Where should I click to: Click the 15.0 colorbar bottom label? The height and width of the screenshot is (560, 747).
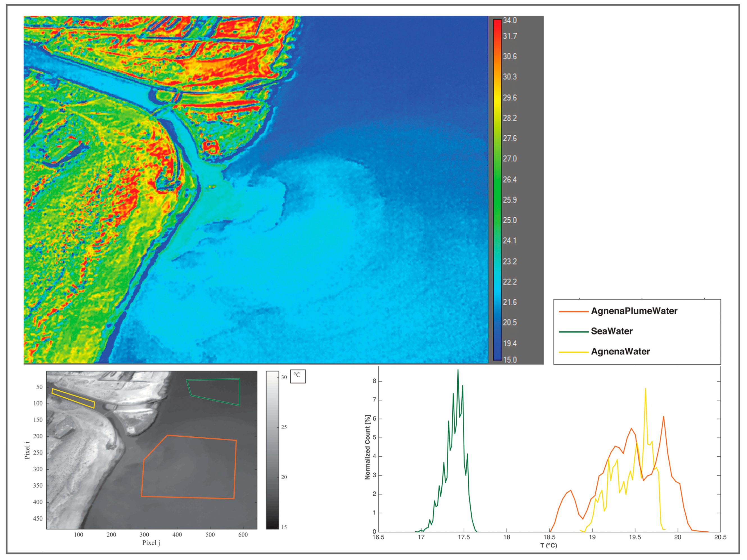pyautogui.click(x=510, y=360)
